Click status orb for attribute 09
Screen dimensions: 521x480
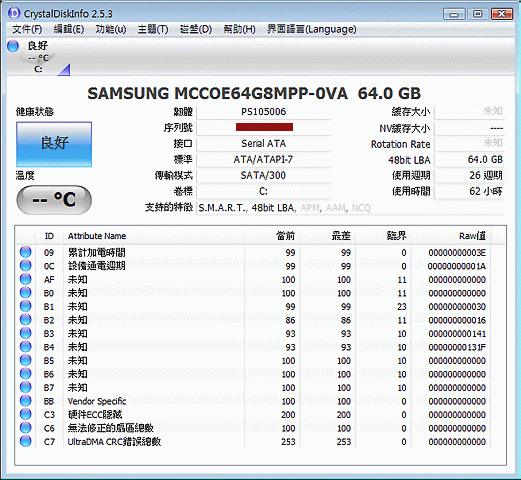25,252
